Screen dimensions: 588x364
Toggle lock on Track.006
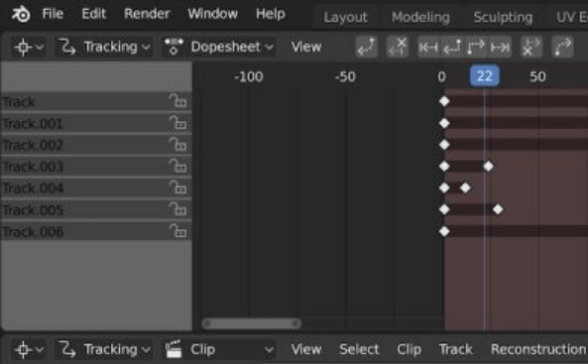(x=177, y=231)
